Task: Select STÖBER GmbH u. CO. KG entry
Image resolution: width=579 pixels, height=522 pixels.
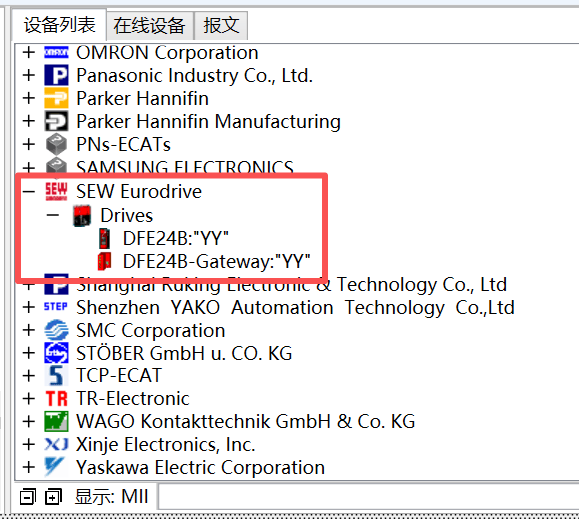Action: [184, 353]
